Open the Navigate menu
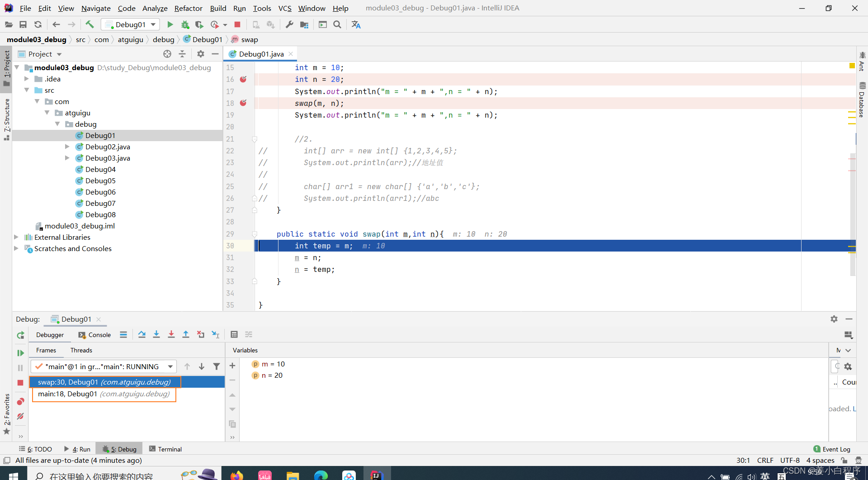 [96, 8]
